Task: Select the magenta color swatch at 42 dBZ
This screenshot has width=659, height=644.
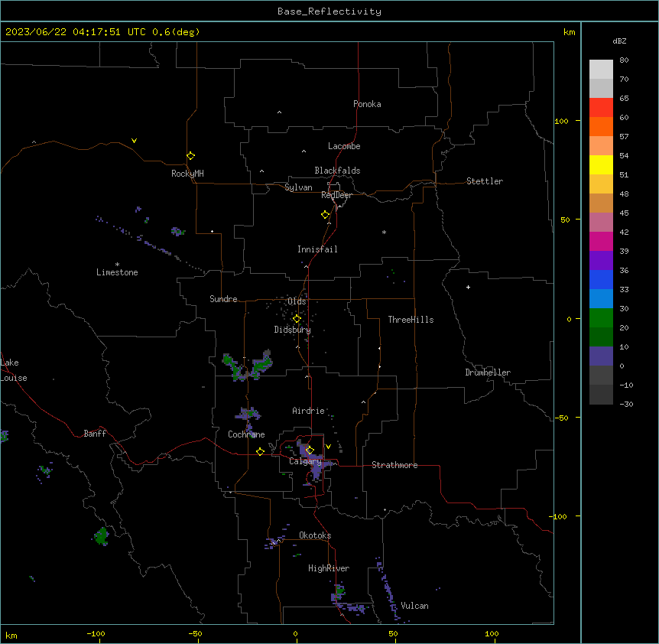Action: (601, 241)
